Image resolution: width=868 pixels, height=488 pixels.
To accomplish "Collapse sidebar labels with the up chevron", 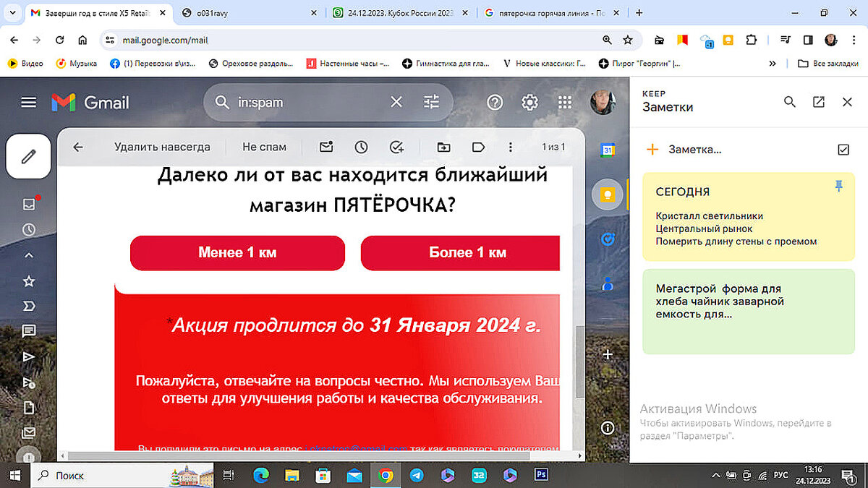I will (29, 255).
